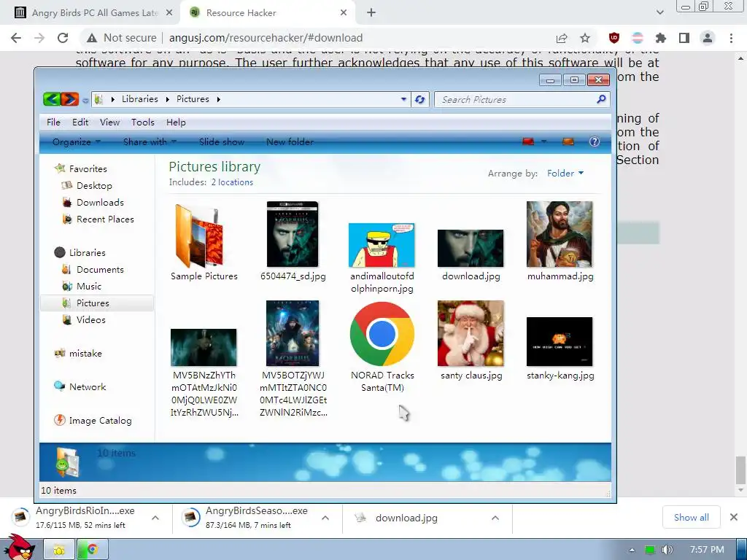747x560 pixels.
Task: Expand the address bar history dropdown
Action: pyautogui.click(x=403, y=99)
